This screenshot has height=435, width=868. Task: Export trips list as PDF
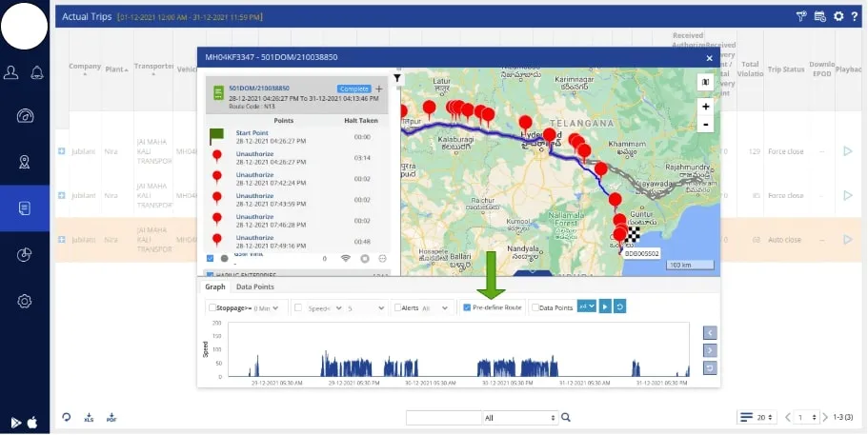coord(111,418)
